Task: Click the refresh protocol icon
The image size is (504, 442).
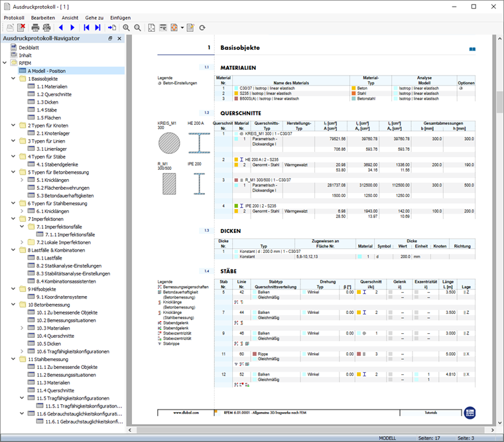Action: (202, 28)
